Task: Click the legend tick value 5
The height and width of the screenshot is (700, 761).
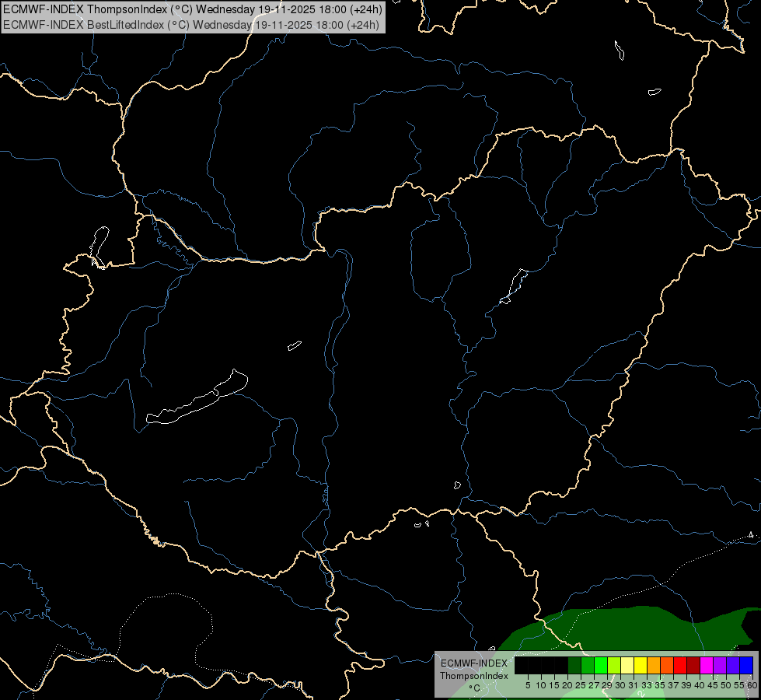Action: [528, 685]
